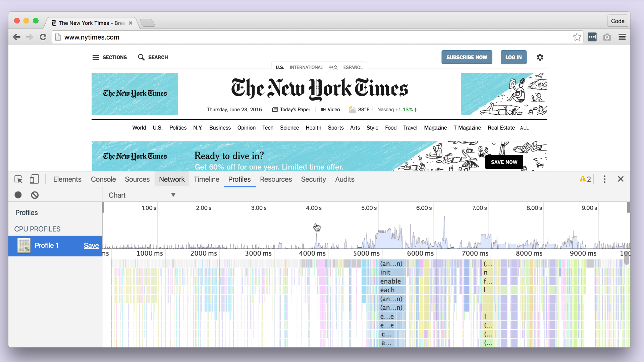Viewport: 644px width, 362px height.
Task: Select the Español edition
Action: coord(353,67)
